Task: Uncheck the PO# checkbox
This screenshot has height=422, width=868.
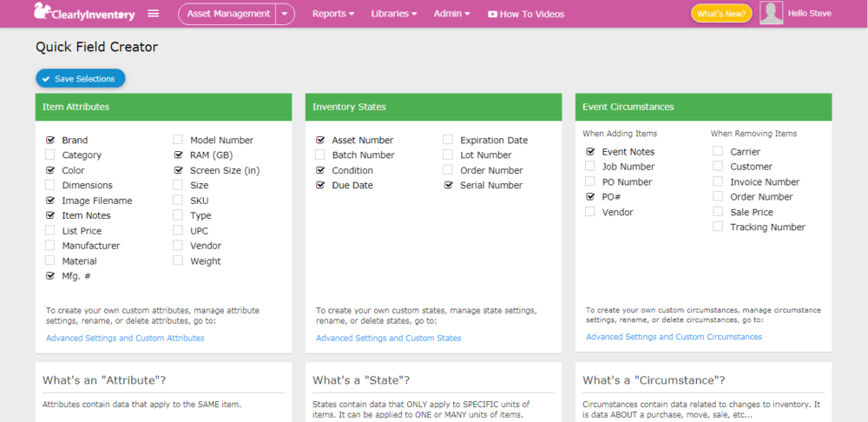Action: pyautogui.click(x=590, y=196)
